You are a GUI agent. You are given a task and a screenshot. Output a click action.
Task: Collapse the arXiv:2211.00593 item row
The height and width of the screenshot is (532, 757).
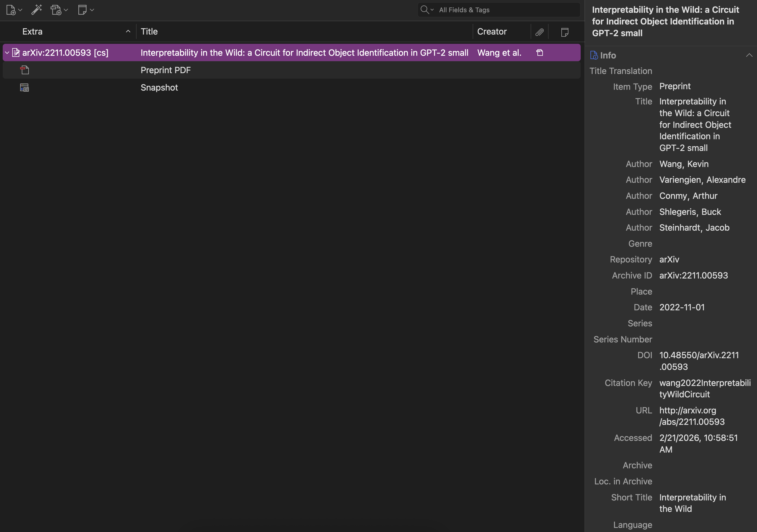(7, 53)
